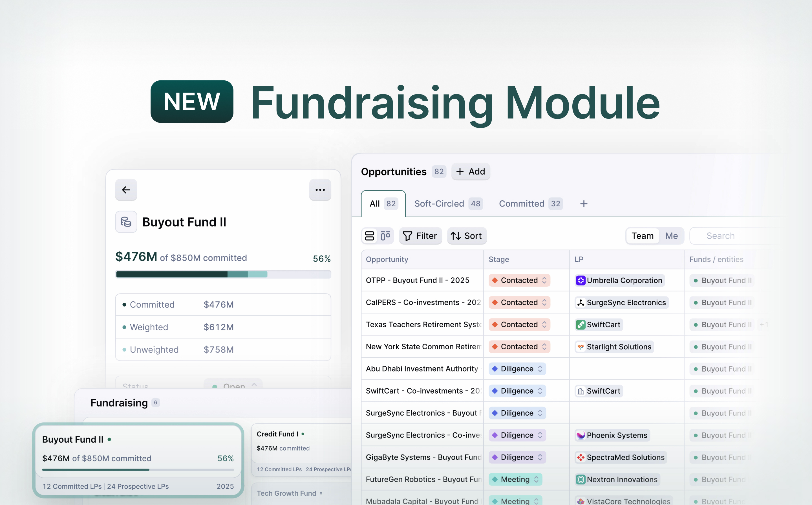Image resolution: width=812 pixels, height=505 pixels.
Task: Click the Weighted $612M row
Action: (x=223, y=327)
